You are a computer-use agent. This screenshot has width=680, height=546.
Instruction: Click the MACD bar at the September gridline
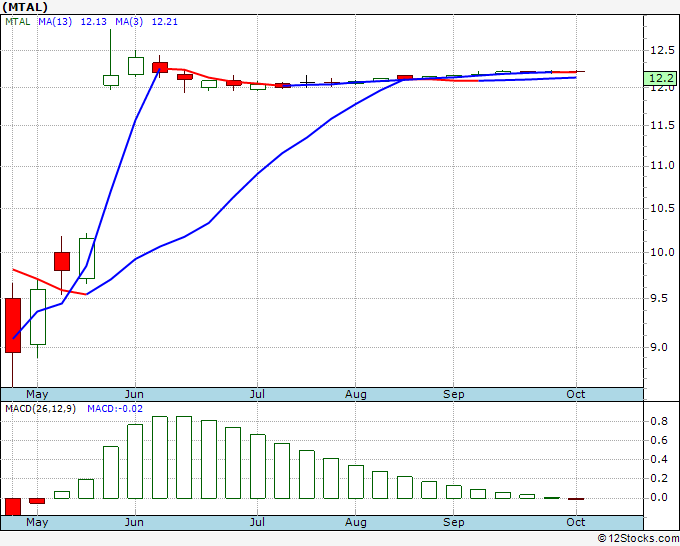[x=454, y=492]
